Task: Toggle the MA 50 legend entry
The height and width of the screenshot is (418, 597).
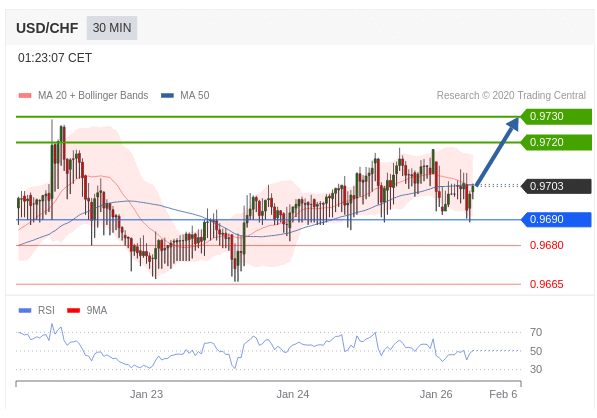Action: point(185,95)
